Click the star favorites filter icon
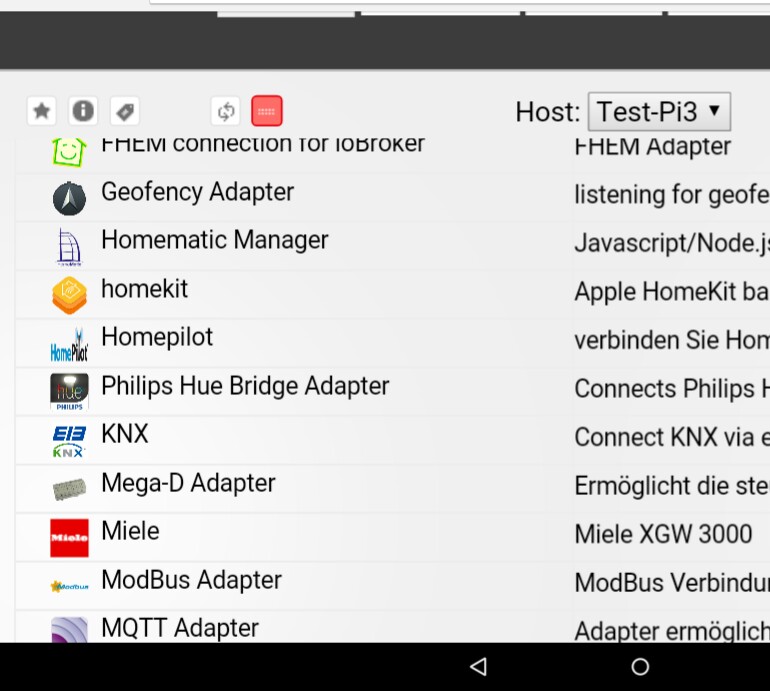This screenshot has width=770, height=691. pyautogui.click(x=41, y=111)
